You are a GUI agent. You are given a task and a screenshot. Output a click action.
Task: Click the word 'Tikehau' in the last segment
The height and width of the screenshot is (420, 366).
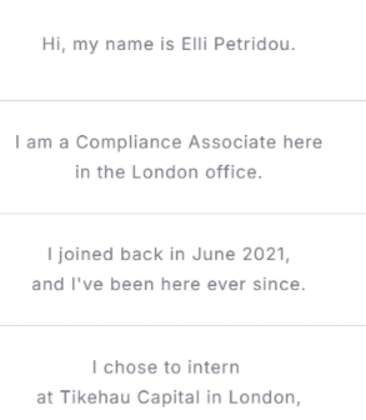tap(95, 397)
